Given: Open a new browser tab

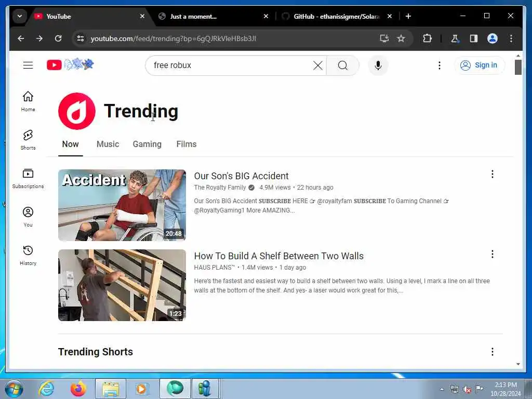Looking at the screenshot, I should coord(408,16).
